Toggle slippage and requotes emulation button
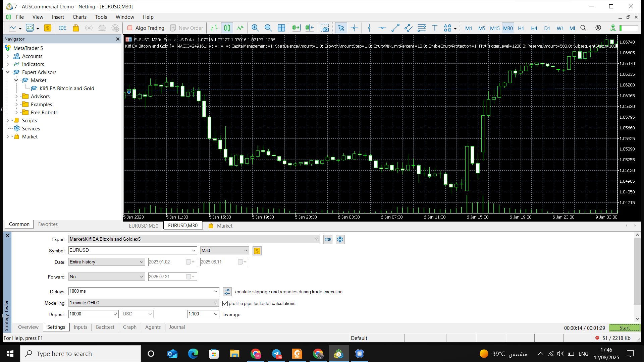Viewport: 644px width, 362px height. pyautogui.click(x=227, y=292)
